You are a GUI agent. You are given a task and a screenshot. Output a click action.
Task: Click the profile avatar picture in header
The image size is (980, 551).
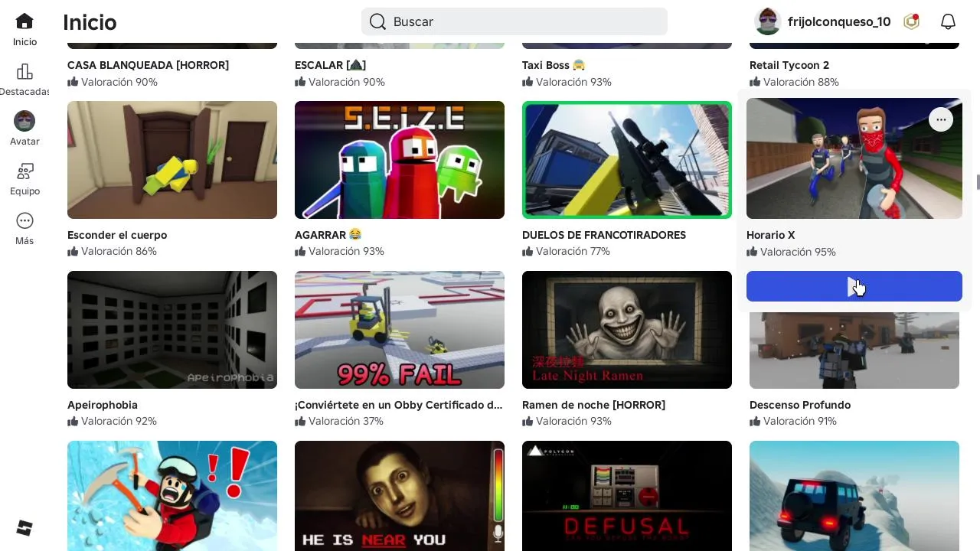point(767,21)
